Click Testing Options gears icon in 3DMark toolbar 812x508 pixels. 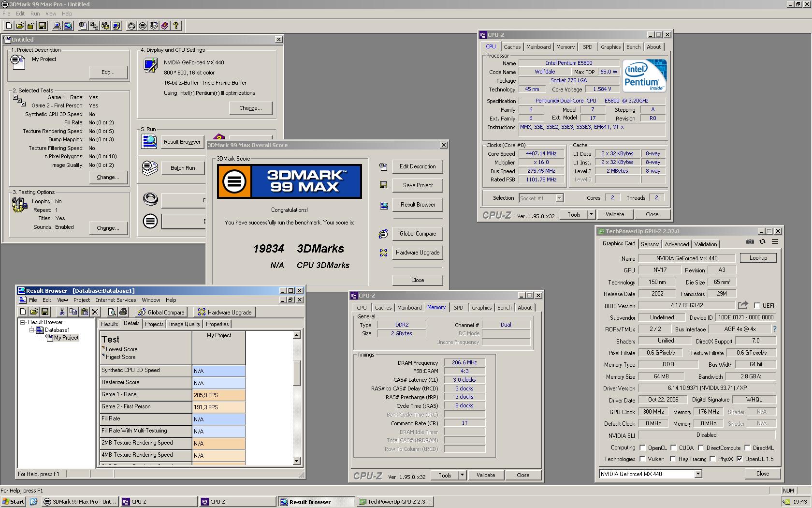pyautogui.click(x=105, y=26)
